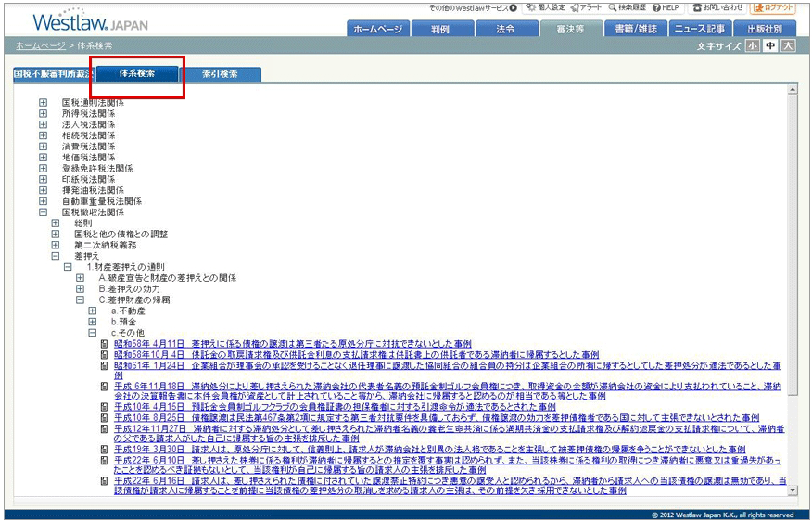812x521 pixels.
Task: Expand 所得税法関係 node
Action: 43,113
